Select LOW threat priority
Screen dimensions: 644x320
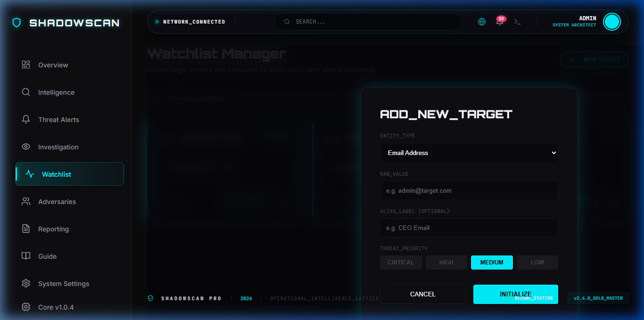tap(537, 263)
